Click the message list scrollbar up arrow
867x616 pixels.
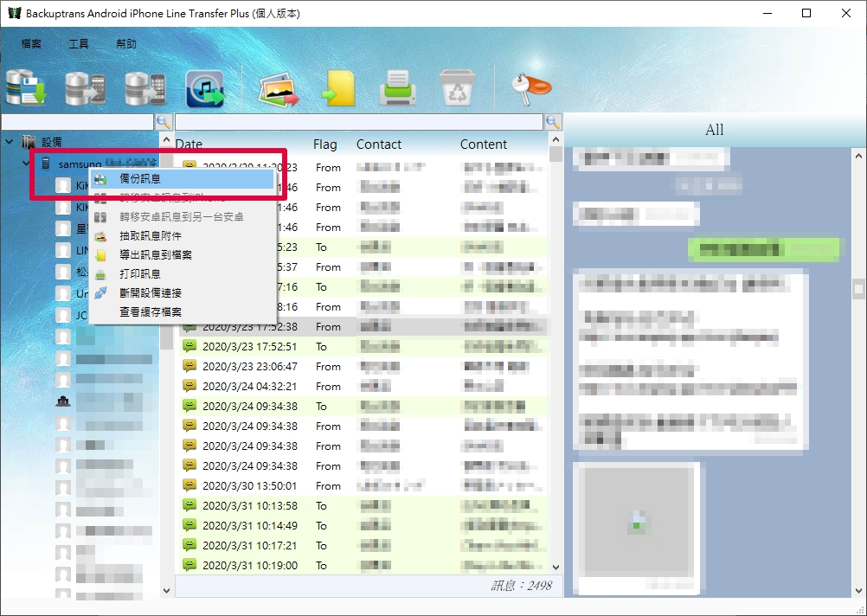click(556, 139)
